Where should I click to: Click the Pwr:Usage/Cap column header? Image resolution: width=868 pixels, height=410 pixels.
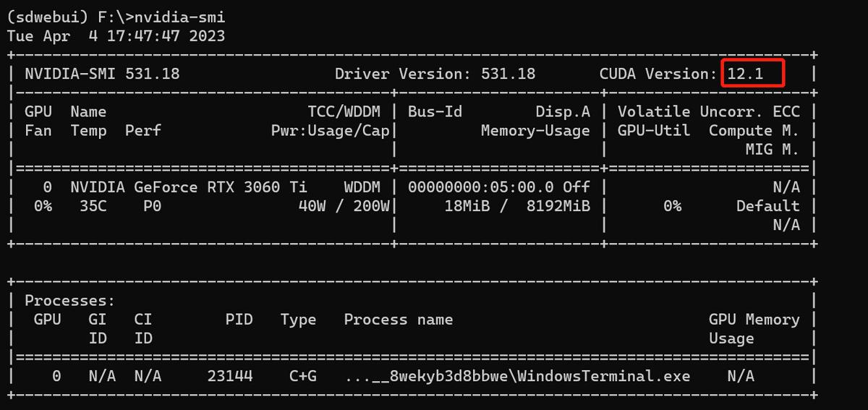(330, 130)
